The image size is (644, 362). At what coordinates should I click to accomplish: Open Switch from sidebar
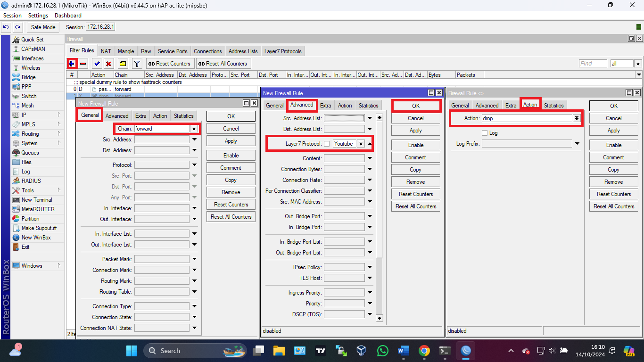click(29, 96)
